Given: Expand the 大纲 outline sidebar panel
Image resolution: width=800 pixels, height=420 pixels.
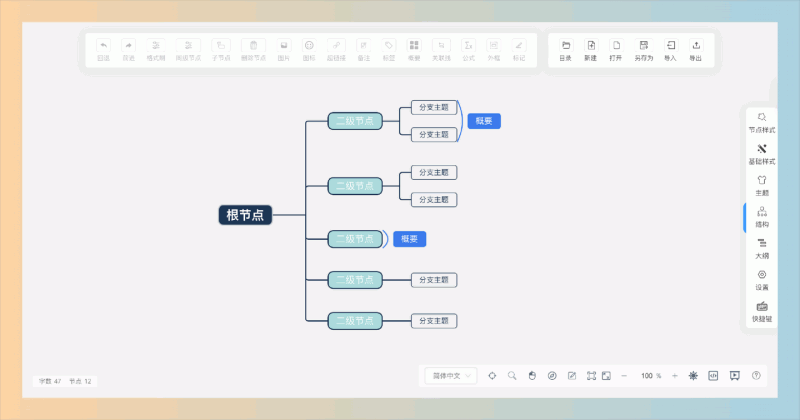Looking at the screenshot, I should tap(762, 249).
